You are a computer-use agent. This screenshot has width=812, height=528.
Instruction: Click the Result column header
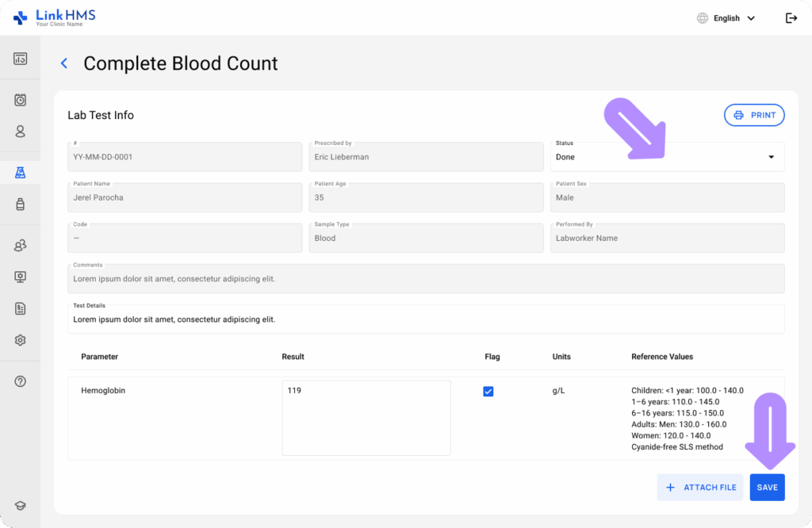pyautogui.click(x=293, y=357)
